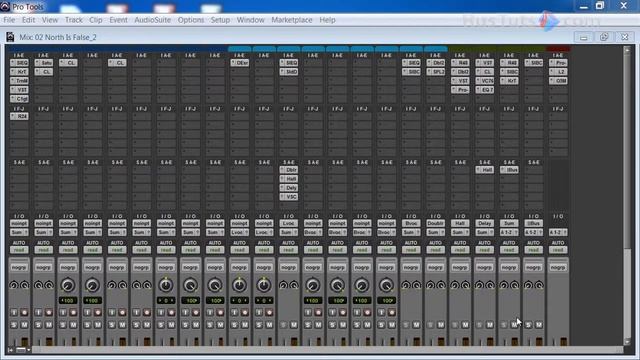Open the Marketplace menu
This screenshot has height=360, width=640.
pos(292,20)
